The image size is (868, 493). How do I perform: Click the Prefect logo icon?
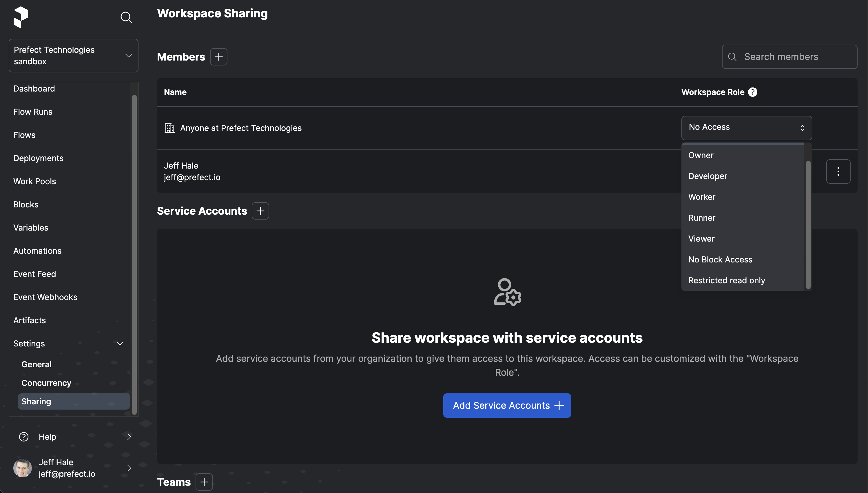point(21,17)
